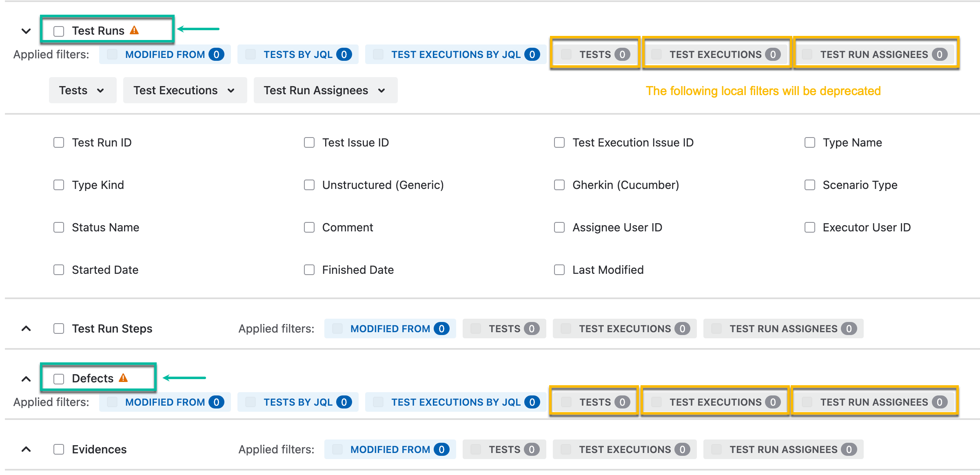
Task: Check the Finished Date option
Action: [x=309, y=270]
